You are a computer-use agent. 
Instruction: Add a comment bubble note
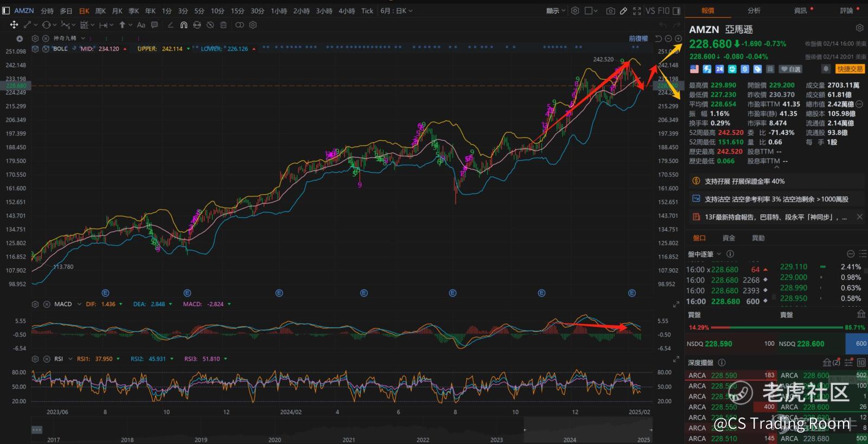point(155,25)
